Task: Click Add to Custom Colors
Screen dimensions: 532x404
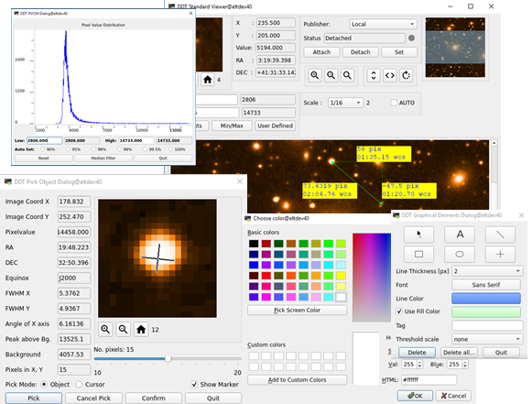Action: pos(298,380)
